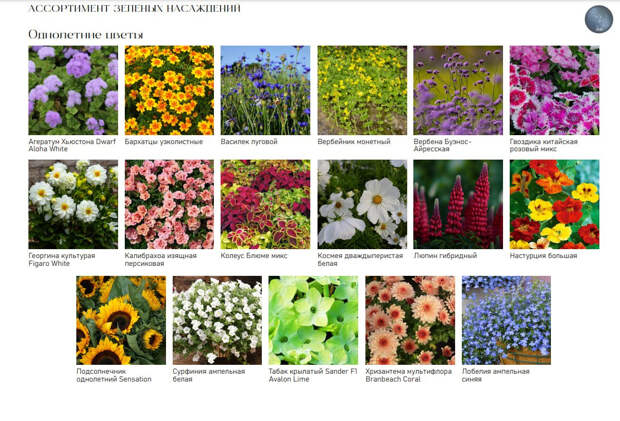Click the Настурция большая image
This screenshot has width=620, height=421.
[x=554, y=204]
